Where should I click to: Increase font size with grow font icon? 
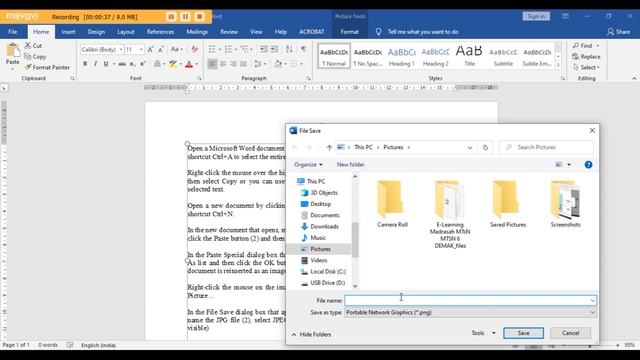pos(150,49)
